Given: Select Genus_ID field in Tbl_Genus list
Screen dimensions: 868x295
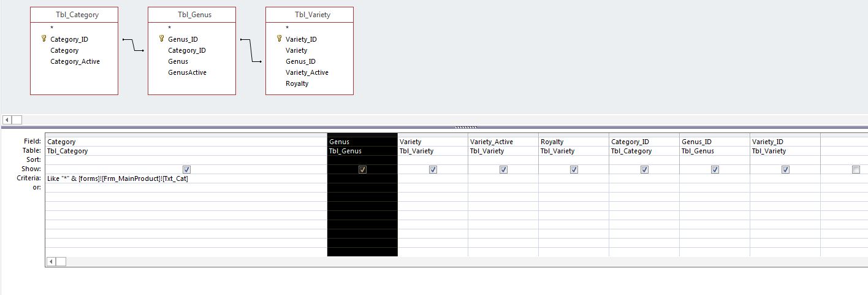Looking at the screenshot, I should point(183,39).
